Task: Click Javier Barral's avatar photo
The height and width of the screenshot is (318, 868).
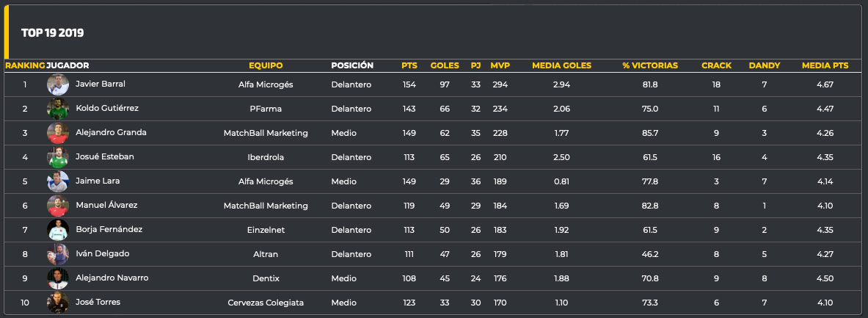Action: pyautogui.click(x=58, y=84)
